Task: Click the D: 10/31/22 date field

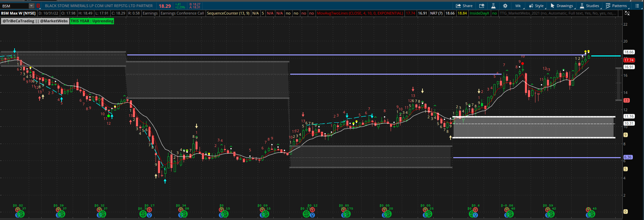Action: (48, 13)
